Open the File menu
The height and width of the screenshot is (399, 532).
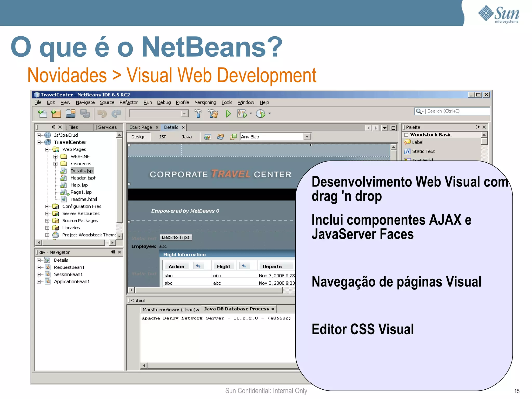38,102
